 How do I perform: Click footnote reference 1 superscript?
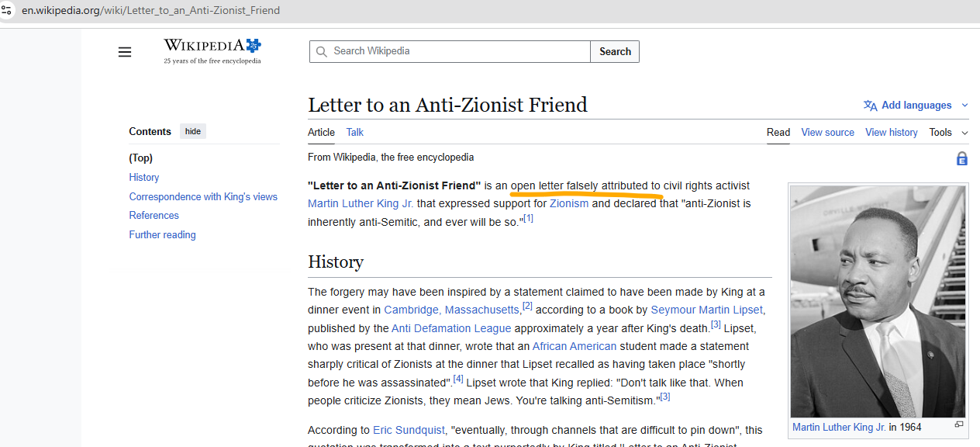(528, 219)
